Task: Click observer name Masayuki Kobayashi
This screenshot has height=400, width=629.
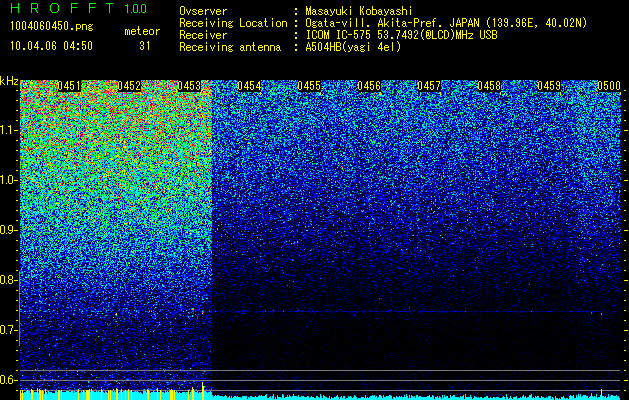Action: 359,11
